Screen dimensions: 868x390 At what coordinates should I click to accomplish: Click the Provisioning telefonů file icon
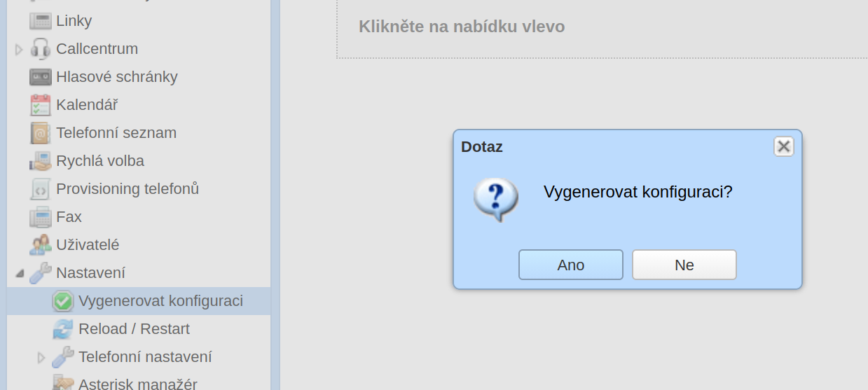coord(41,189)
